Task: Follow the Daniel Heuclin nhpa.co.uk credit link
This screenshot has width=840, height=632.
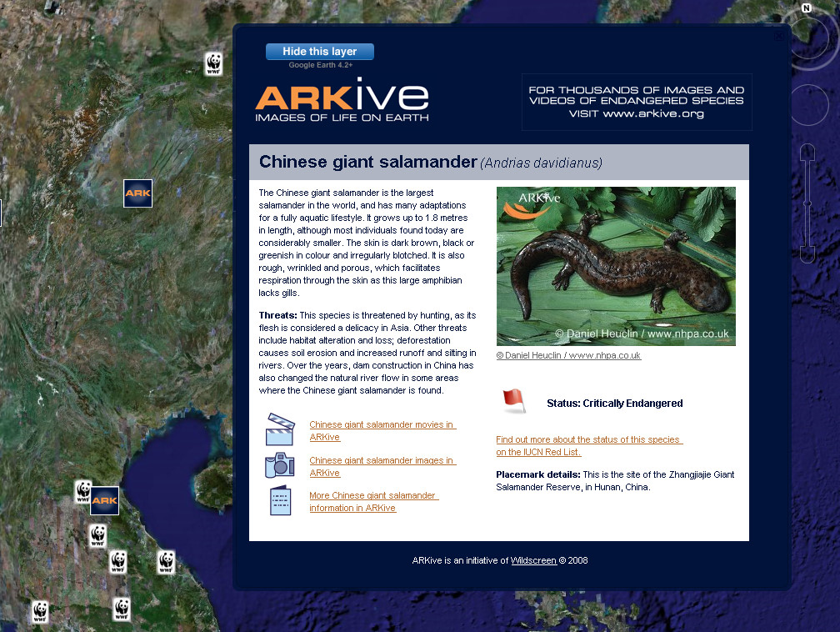Action: (568, 355)
